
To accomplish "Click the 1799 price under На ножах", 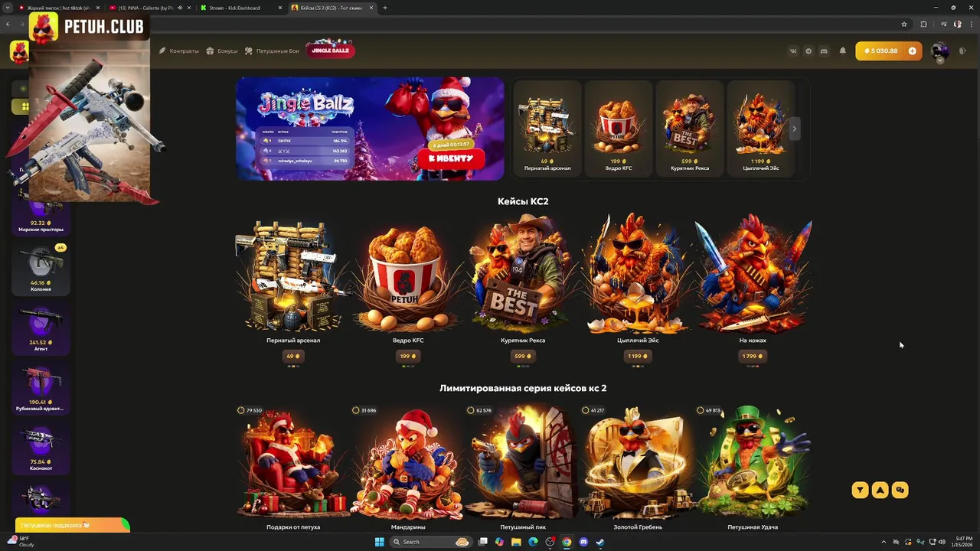I will pyautogui.click(x=753, y=356).
